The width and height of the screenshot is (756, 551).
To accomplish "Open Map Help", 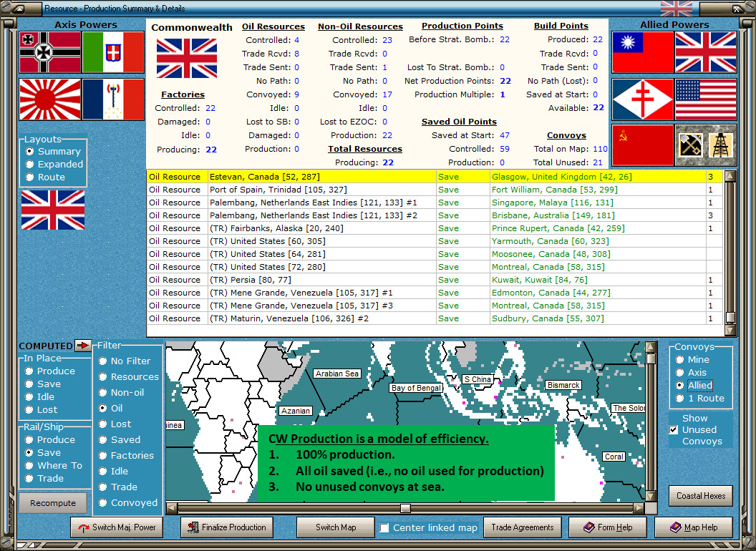I will point(693,527).
